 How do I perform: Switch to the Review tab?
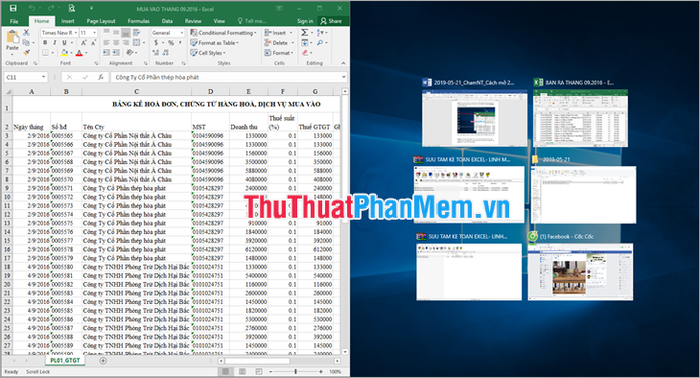[193, 21]
